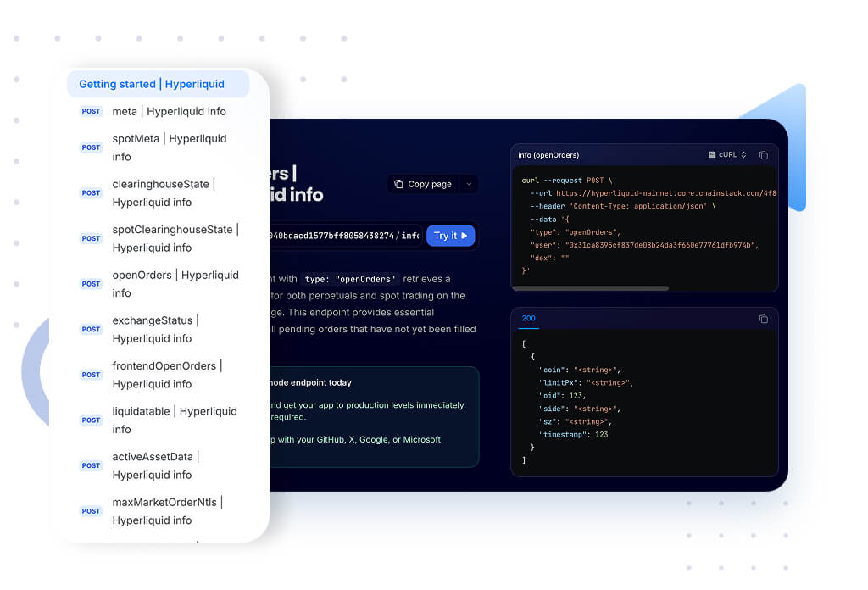868x590 pixels.
Task: Go to openOrders | Hyperliquid info
Action: coord(159,283)
